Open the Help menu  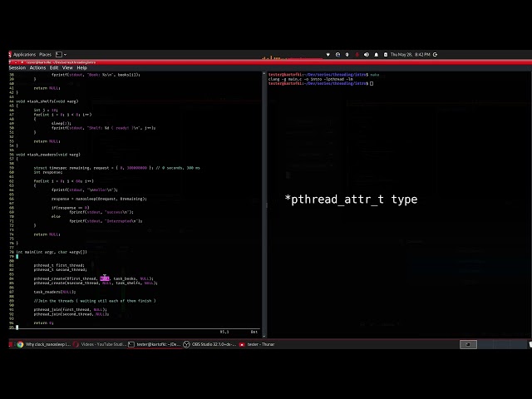pos(81,68)
